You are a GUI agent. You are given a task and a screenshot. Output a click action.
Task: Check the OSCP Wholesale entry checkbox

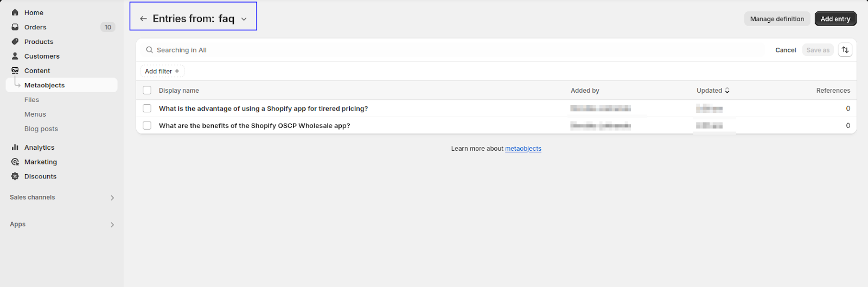tap(147, 125)
